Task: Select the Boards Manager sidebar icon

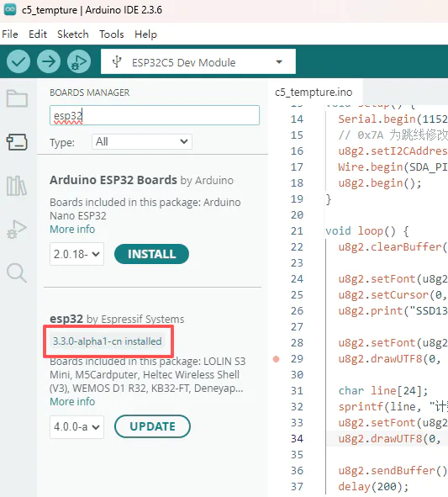Action: (17, 142)
